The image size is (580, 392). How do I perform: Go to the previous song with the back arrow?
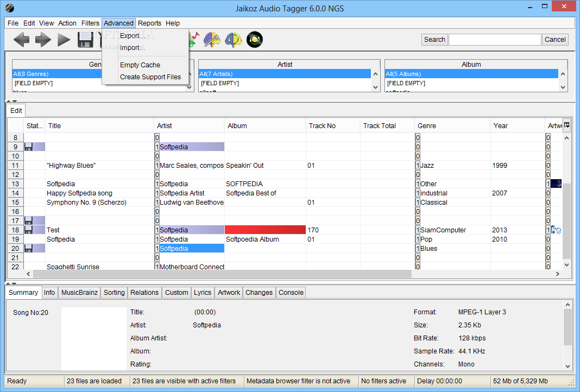click(x=21, y=40)
